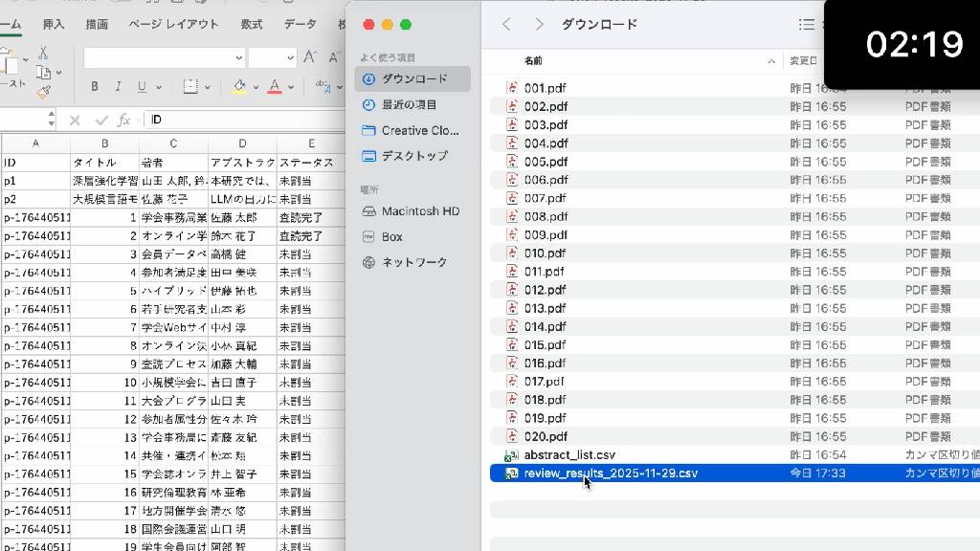
Task: Open デスクトップ in Finder sidebar
Action: point(413,156)
